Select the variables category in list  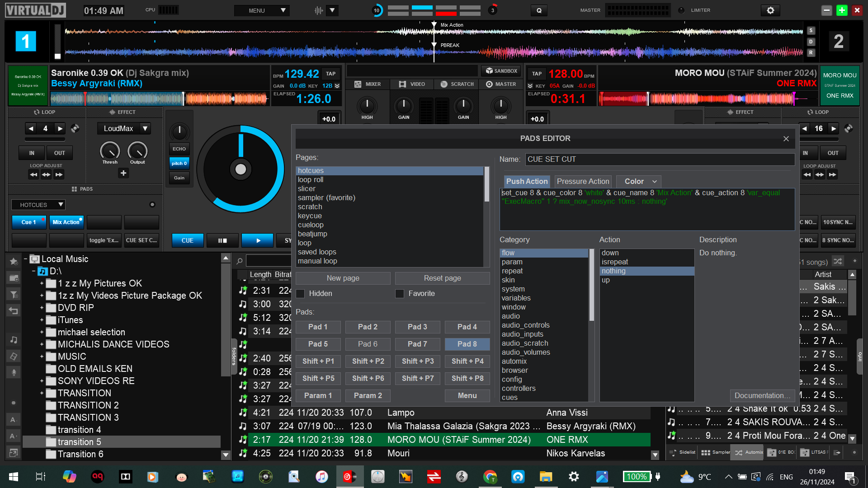544,298
